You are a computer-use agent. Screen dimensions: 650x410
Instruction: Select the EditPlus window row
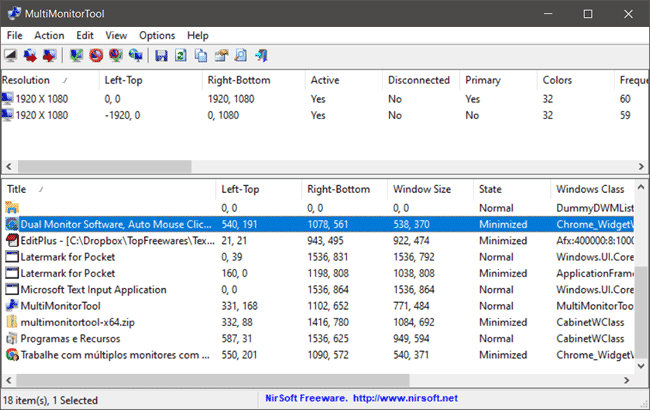[100, 241]
